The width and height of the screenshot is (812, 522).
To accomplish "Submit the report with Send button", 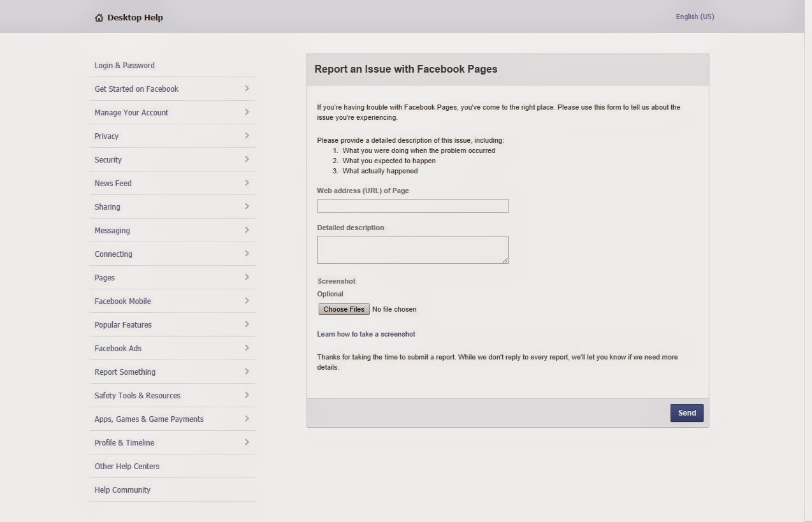I will coord(686,413).
